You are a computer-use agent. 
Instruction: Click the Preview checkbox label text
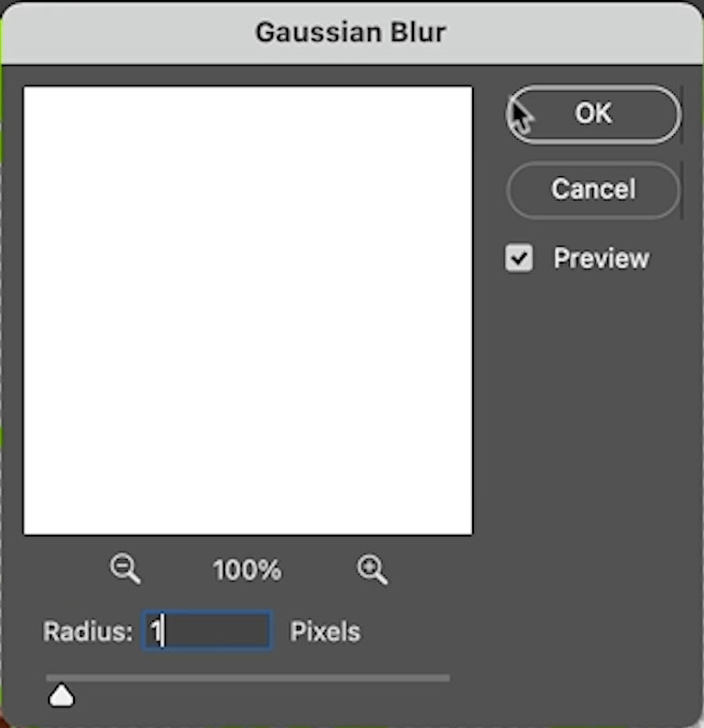point(601,258)
